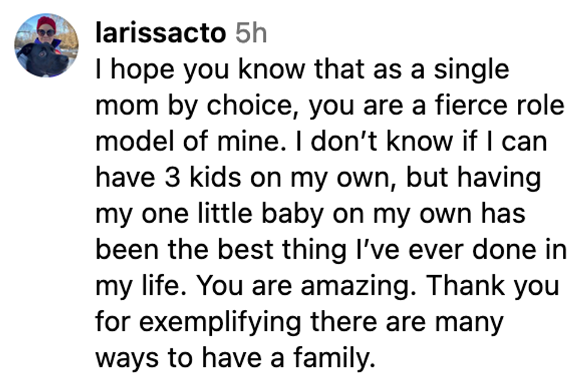Viewport: 588px width, 389px height.
Task: Click the dog in the avatar photo
Action: (42, 58)
